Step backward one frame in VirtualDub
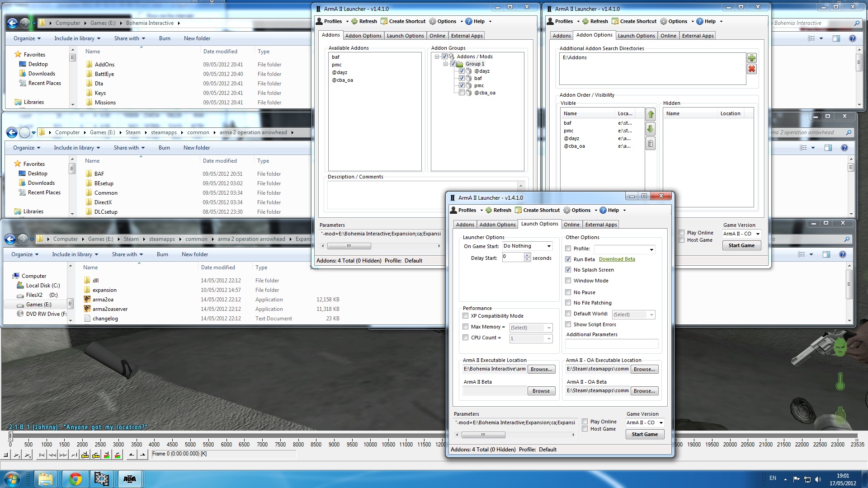Screen dimensions: 868x488 (52, 455)
